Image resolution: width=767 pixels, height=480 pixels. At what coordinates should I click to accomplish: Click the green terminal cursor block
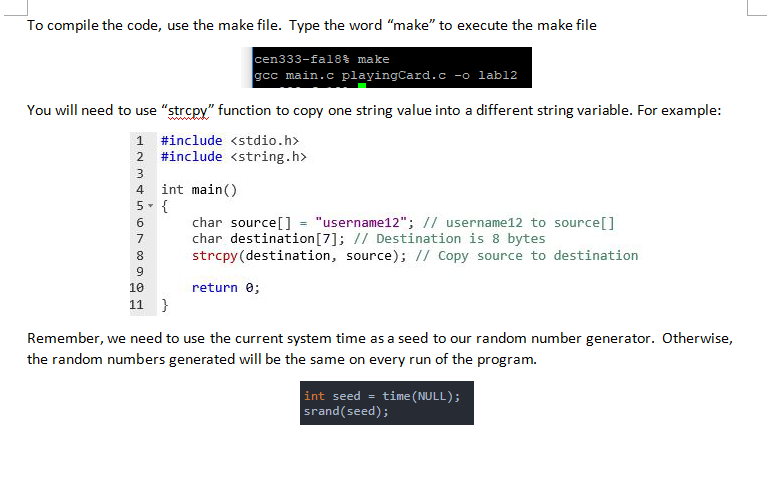pos(362,86)
